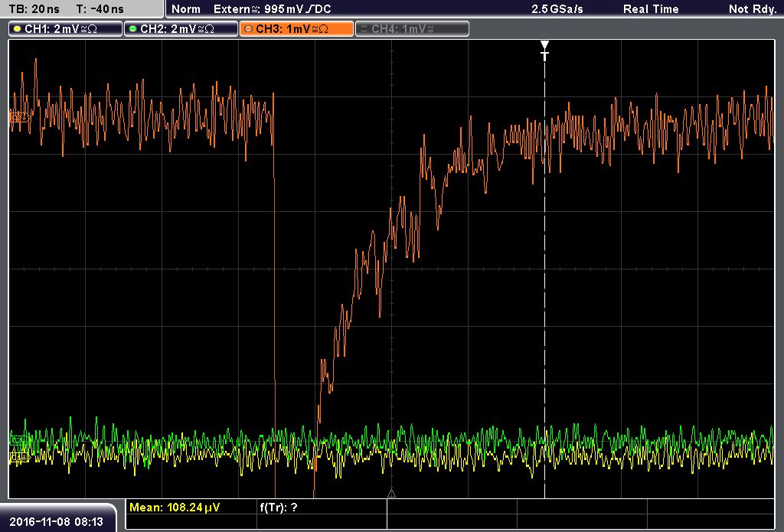Click the f(Tr): ? measurement field
The image size is (784, 532).
tap(279, 508)
